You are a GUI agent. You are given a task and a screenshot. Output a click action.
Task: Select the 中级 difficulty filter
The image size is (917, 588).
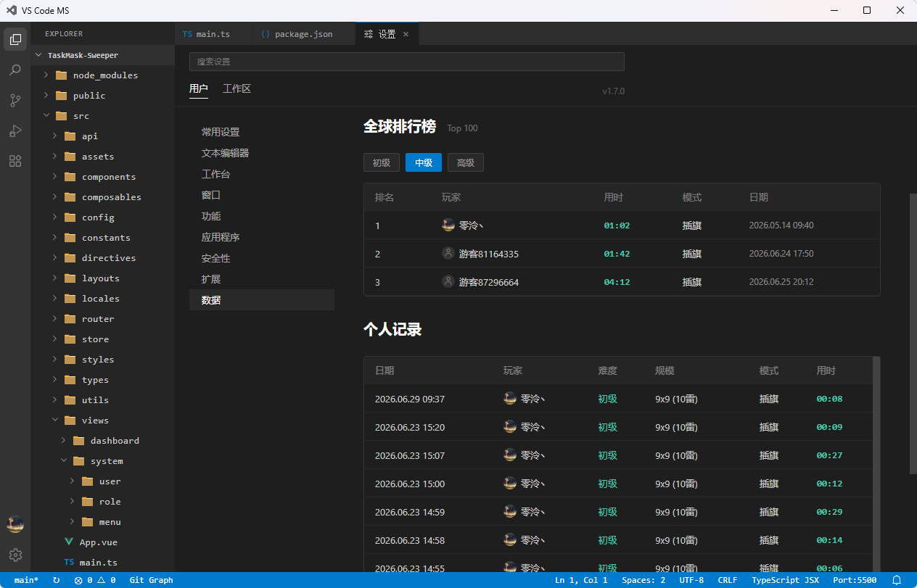(x=424, y=162)
